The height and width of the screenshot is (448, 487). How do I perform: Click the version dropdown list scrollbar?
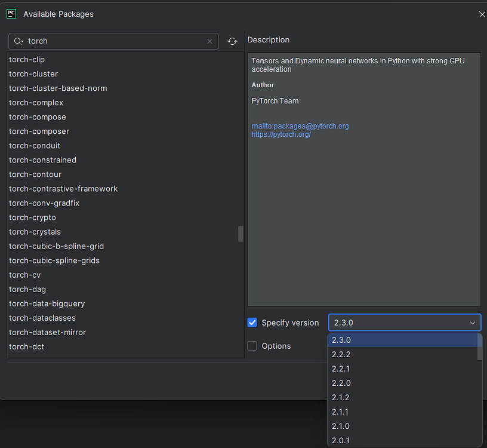tap(479, 347)
